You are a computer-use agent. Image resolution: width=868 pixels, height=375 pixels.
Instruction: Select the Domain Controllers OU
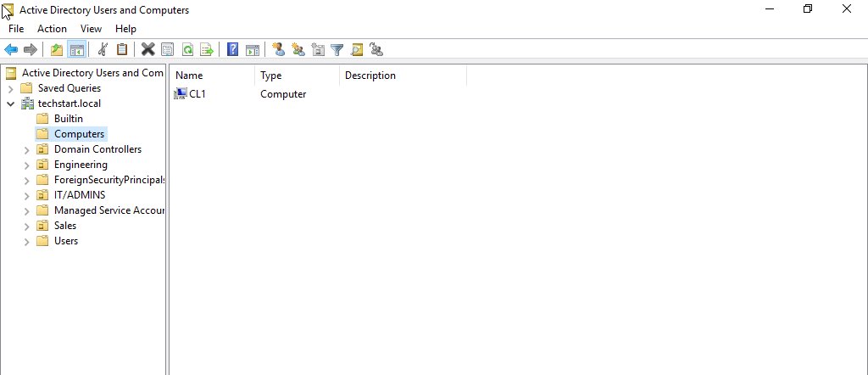97,149
